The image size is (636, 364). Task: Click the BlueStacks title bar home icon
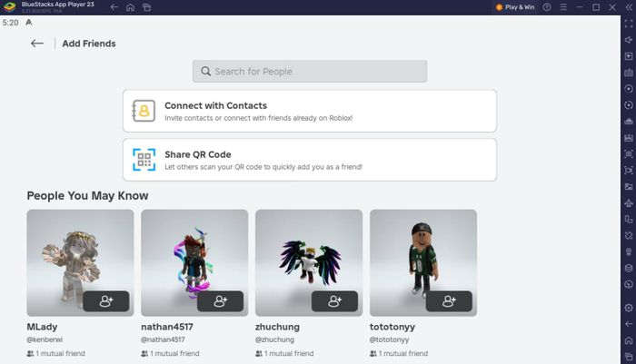pyautogui.click(x=130, y=7)
